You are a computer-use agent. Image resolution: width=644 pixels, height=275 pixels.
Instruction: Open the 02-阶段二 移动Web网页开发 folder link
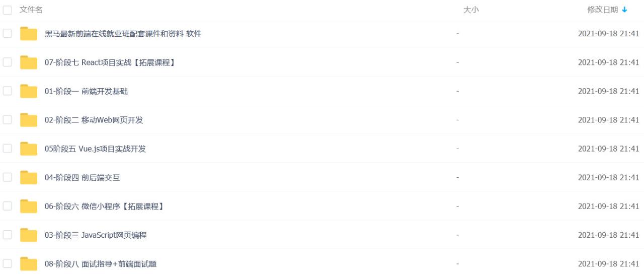(x=94, y=120)
